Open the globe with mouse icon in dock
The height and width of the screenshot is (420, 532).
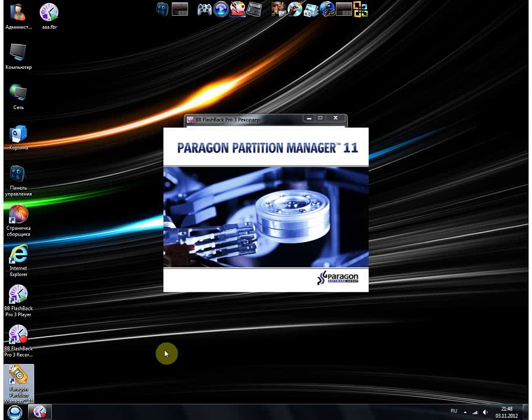(x=327, y=9)
